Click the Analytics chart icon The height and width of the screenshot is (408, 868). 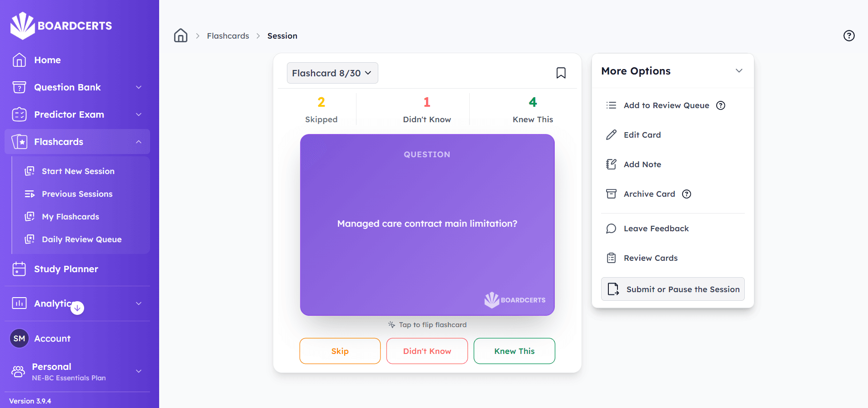coord(19,304)
